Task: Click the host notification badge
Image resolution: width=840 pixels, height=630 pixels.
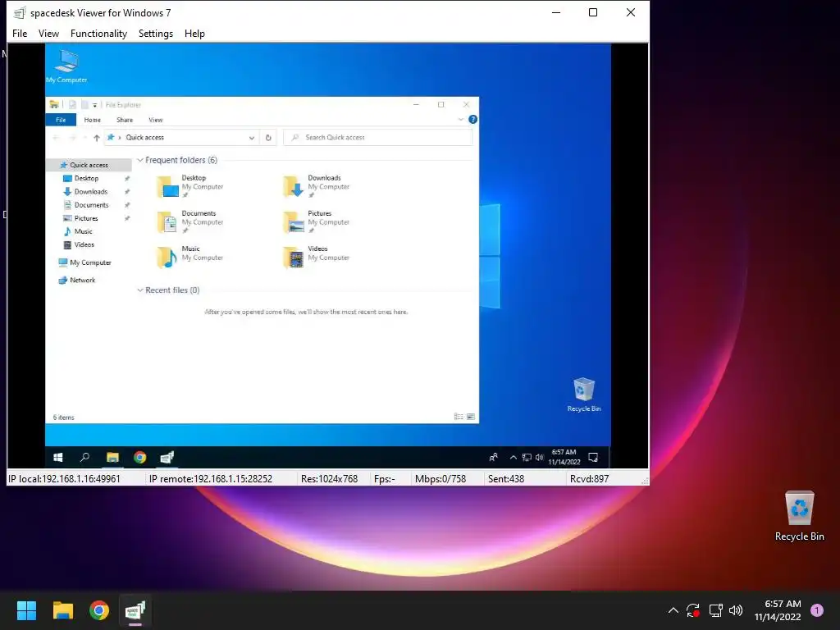Action: coord(817,610)
